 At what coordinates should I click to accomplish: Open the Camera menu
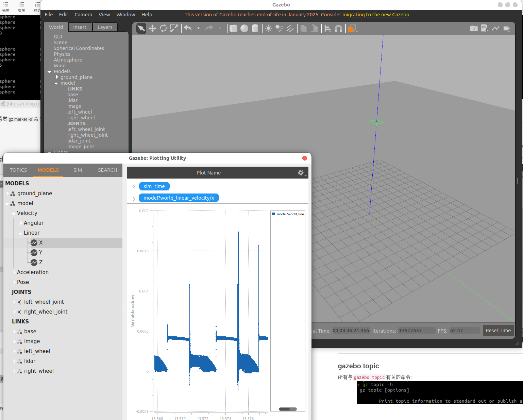tap(83, 15)
